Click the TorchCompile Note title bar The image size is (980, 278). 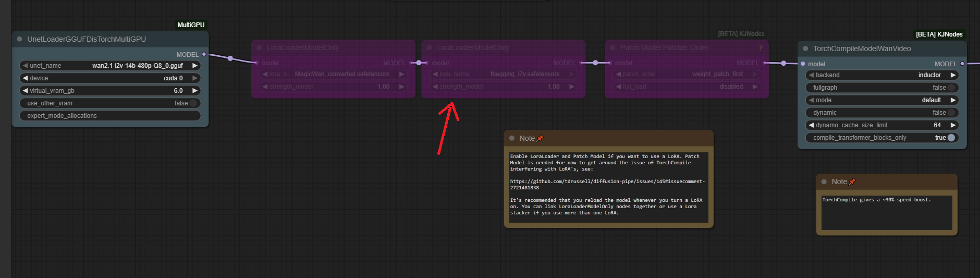pyautogui.click(x=887, y=182)
